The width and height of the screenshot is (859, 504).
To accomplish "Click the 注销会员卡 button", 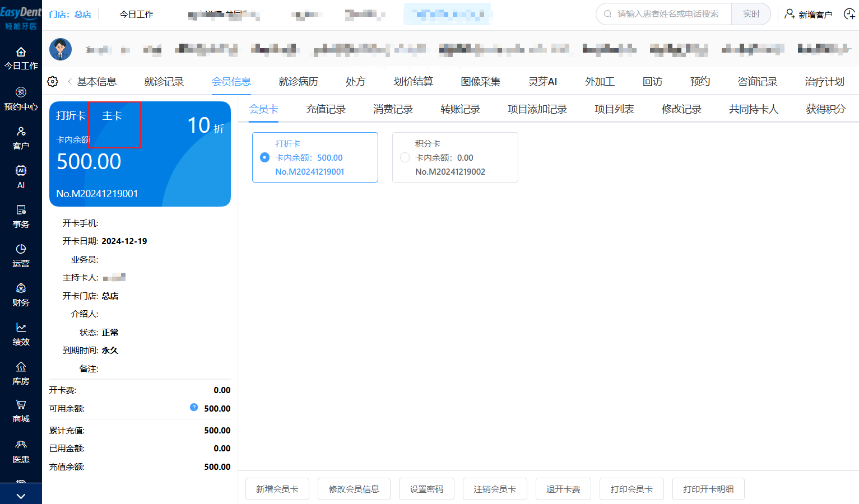I will click(495, 489).
